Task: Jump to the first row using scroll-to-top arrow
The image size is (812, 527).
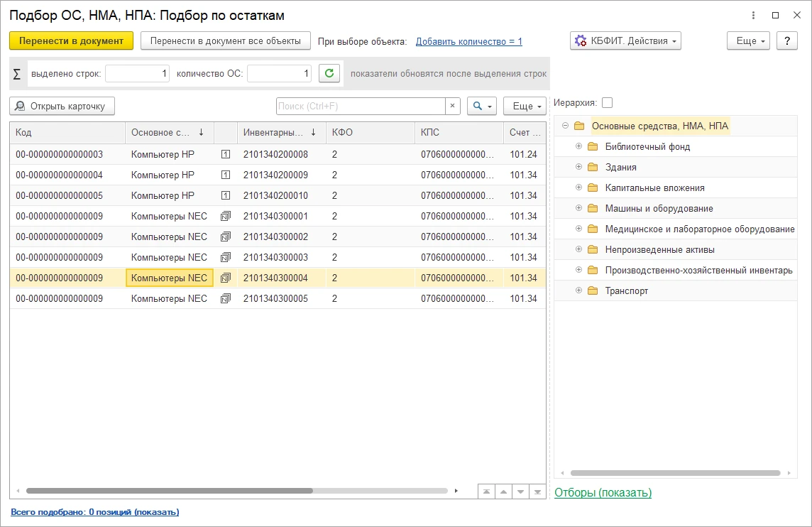Action: [x=486, y=491]
